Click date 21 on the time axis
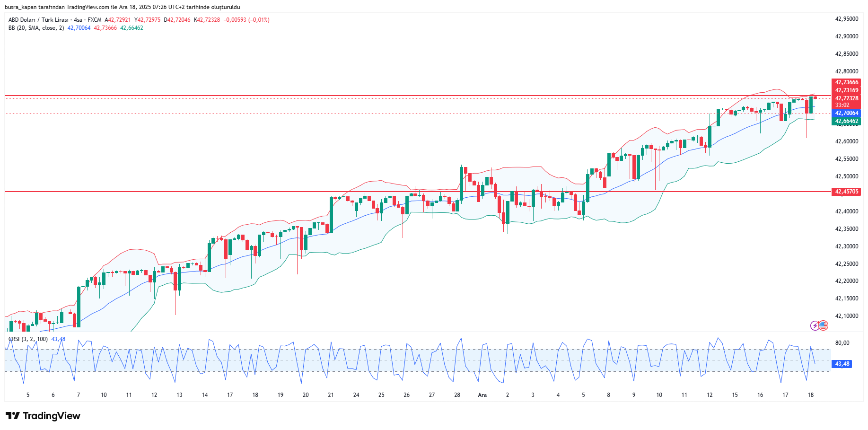The image size is (868, 430). tap(331, 395)
